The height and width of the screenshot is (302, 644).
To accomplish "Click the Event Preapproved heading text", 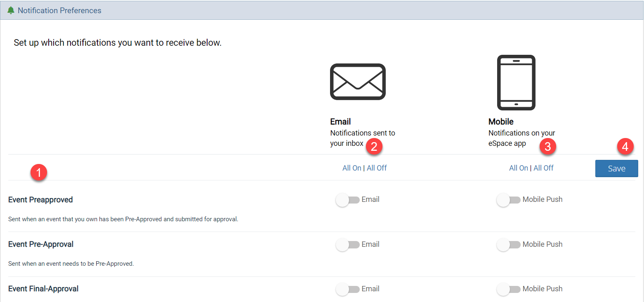I will pos(40,200).
